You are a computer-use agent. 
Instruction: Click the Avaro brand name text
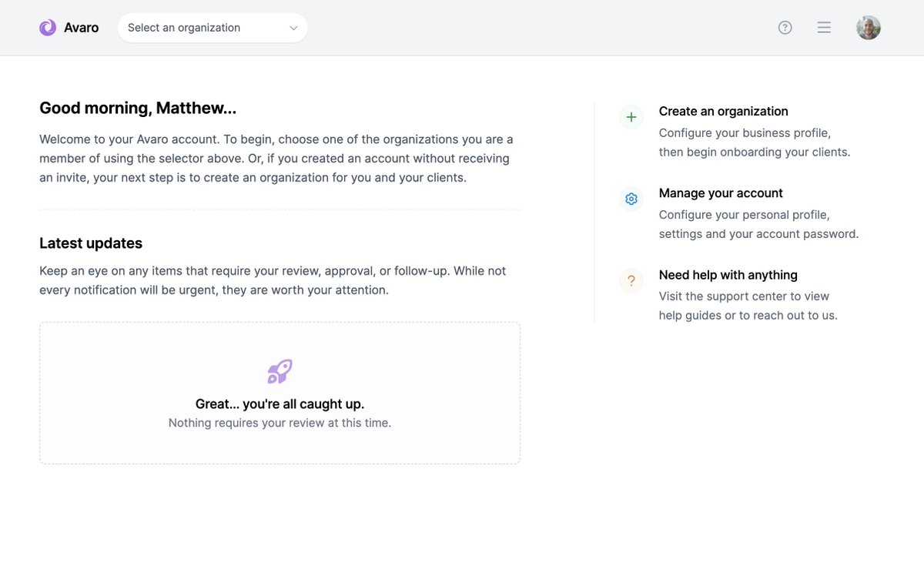pyautogui.click(x=81, y=28)
